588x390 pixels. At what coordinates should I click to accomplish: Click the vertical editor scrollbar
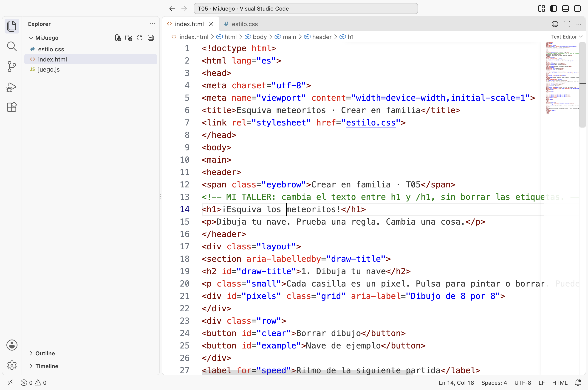click(582, 85)
